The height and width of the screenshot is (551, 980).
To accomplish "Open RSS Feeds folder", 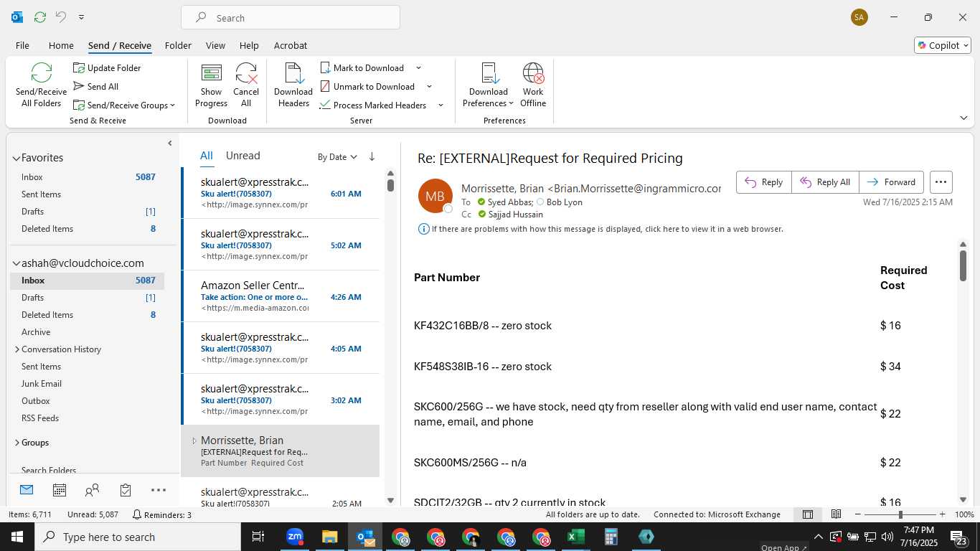I will pyautogui.click(x=40, y=418).
